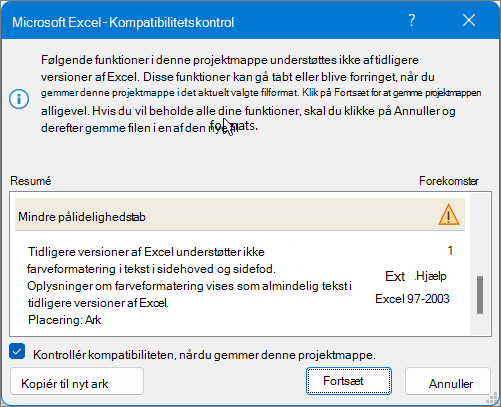Click the Forekomster column label

tap(449, 181)
